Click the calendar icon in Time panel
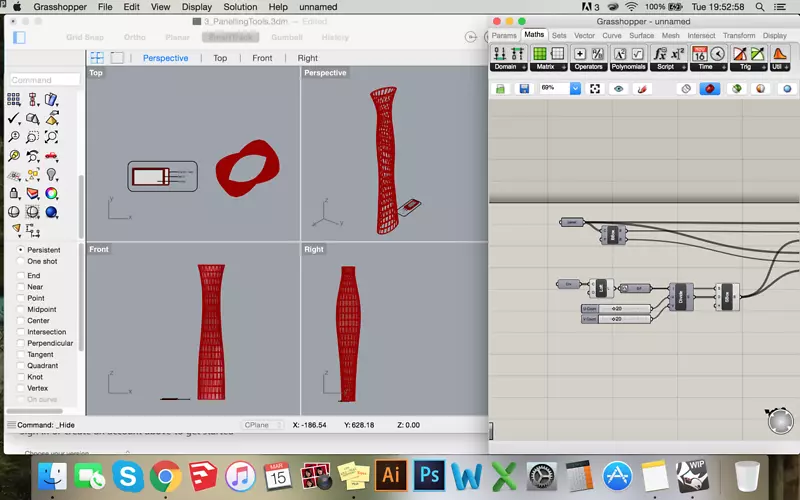 click(700, 54)
